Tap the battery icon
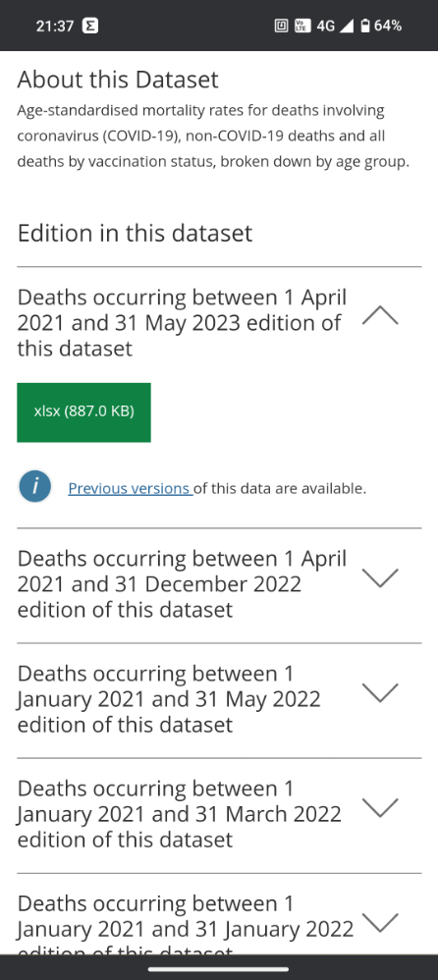 [x=365, y=26]
